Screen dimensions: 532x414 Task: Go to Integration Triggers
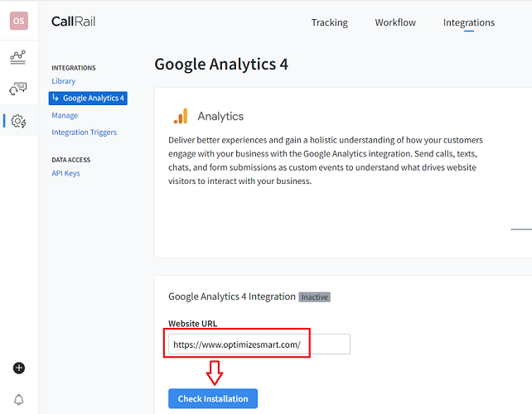coord(84,132)
